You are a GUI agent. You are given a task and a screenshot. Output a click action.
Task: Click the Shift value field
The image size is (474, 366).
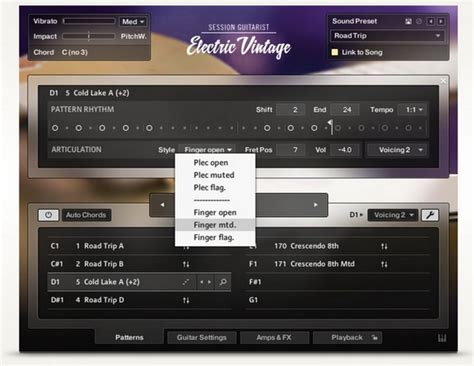click(290, 110)
